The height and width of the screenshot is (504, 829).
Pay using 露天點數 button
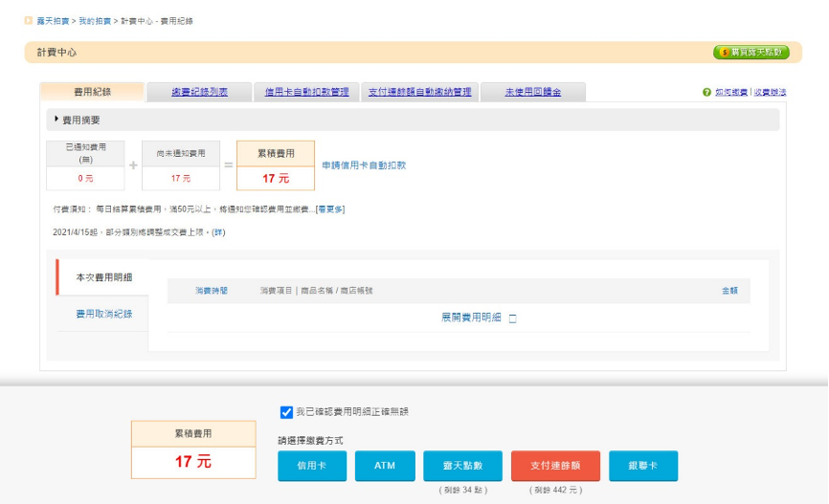coord(462,466)
